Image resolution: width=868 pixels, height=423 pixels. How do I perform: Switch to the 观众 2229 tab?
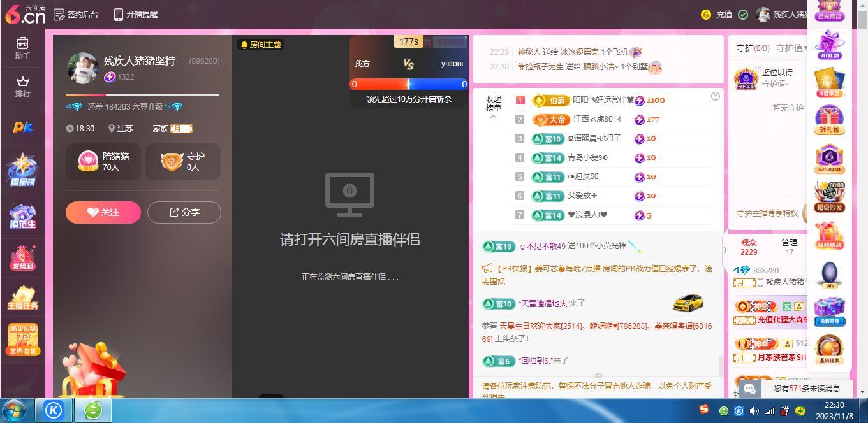tap(749, 247)
